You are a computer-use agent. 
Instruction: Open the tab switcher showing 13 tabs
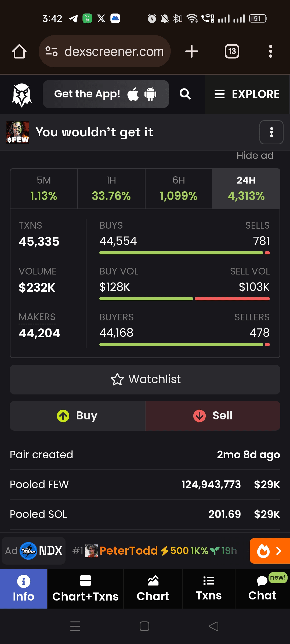[232, 51]
